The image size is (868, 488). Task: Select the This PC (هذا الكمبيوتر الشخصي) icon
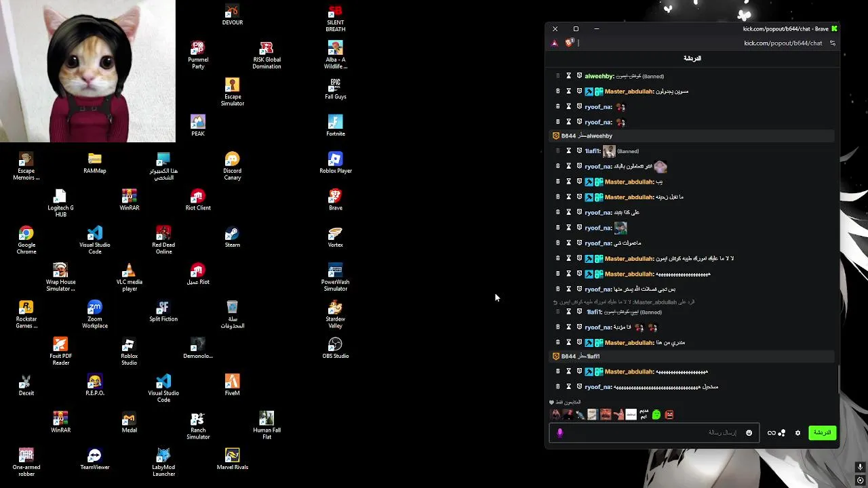(x=163, y=167)
